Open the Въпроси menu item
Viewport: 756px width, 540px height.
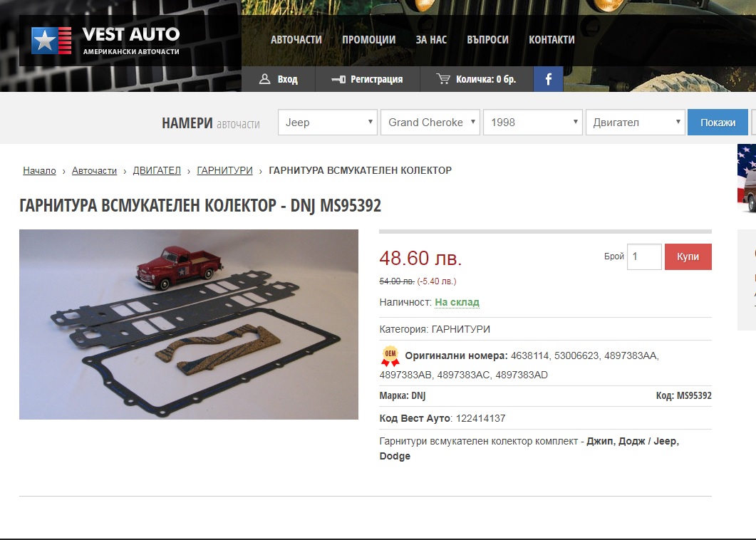point(487,39)
